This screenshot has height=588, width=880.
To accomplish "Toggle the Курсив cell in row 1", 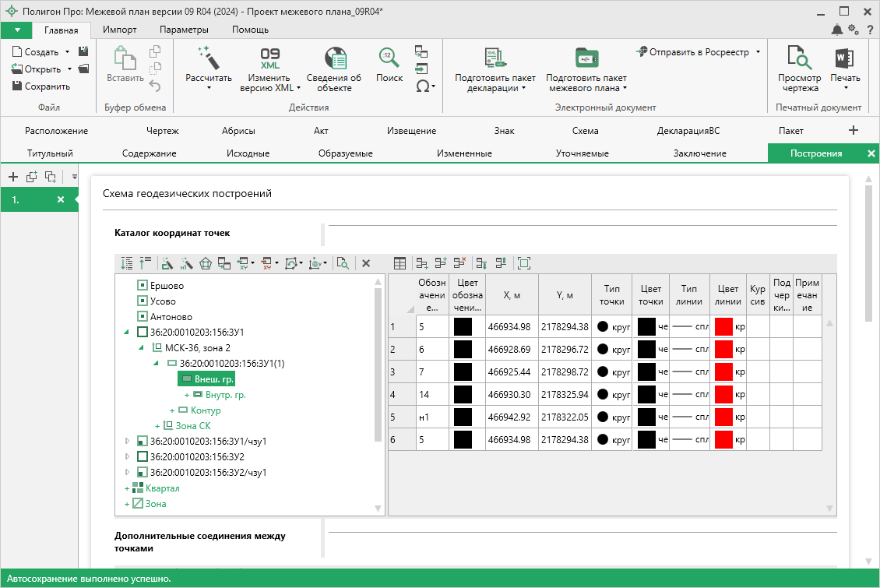I will 757,327.
